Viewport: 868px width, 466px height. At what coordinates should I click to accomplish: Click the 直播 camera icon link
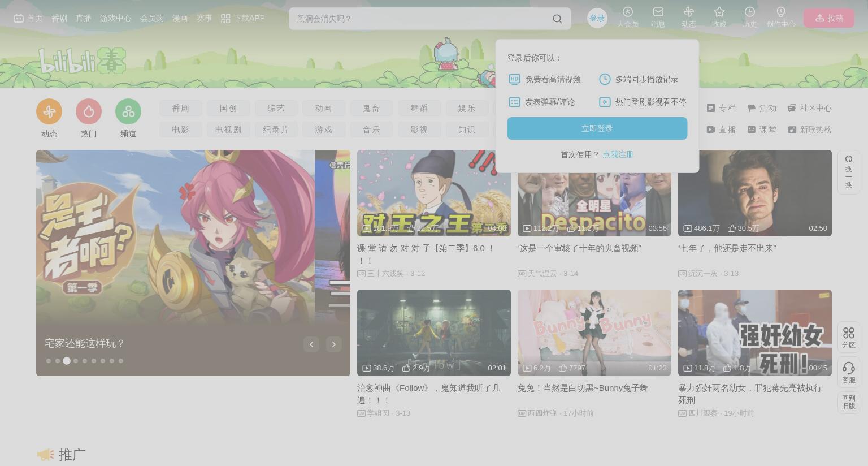point(711,130)
